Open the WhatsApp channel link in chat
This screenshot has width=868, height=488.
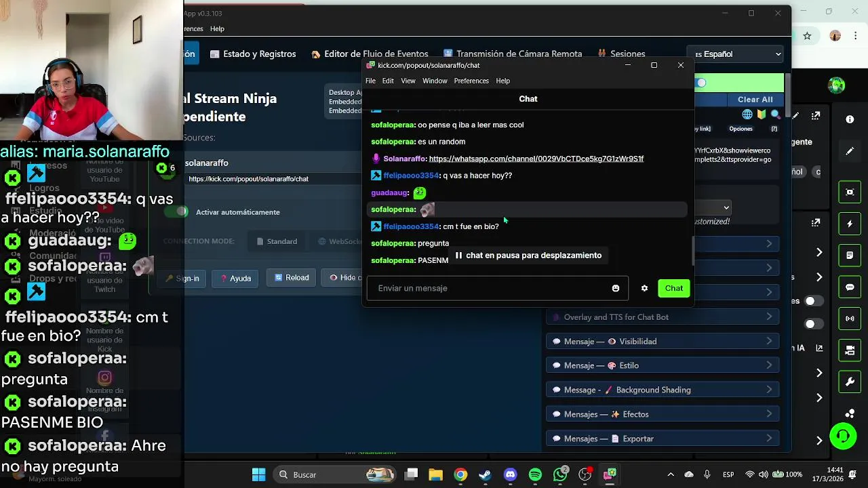536,159
